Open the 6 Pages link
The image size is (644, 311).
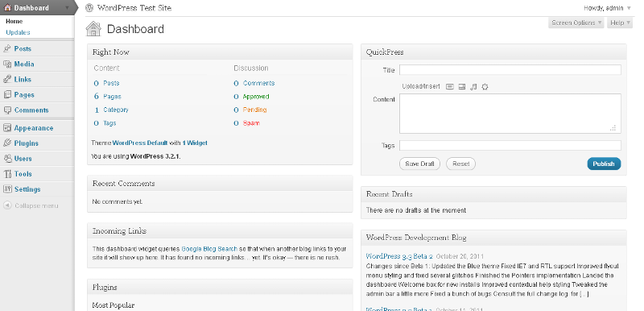107,96
